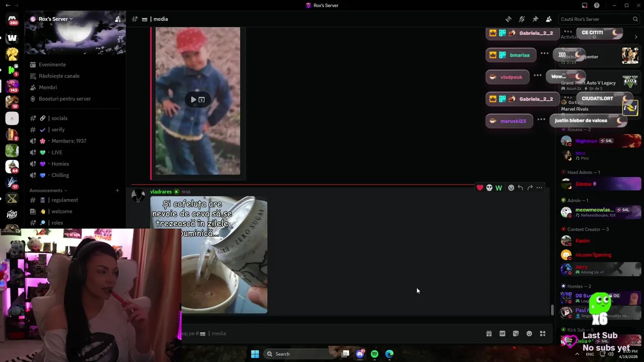Screen dimensions: 644x362
Task: Select the verify channel
Action: coord(74,130)
